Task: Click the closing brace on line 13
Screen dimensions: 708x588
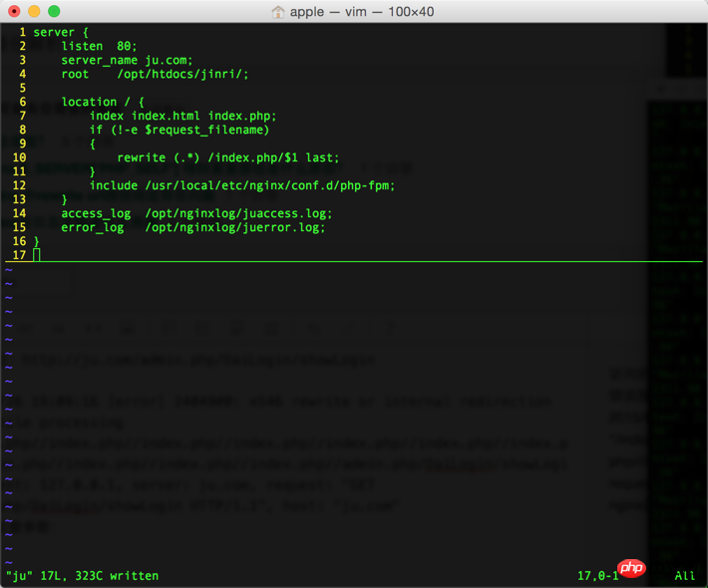Action: (x=65, y=200)
